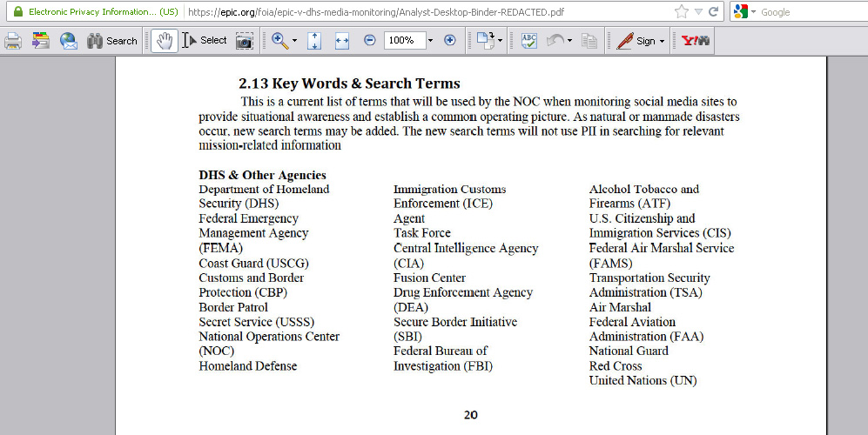This screenshot has width=868, height=435.
Task: Bookmark page with the star icon
Action: coord(682,11)
